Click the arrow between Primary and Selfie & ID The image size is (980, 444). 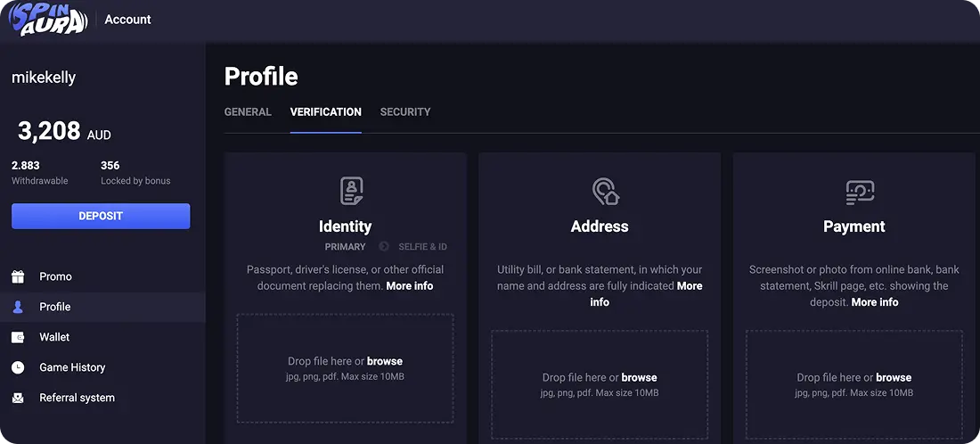pyautogui.click(x=384, y=246)
